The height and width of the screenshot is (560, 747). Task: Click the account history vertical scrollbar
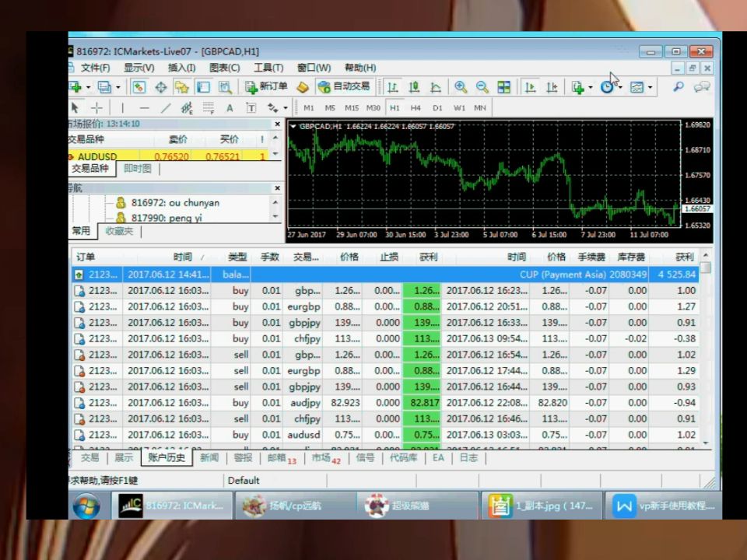706,348
